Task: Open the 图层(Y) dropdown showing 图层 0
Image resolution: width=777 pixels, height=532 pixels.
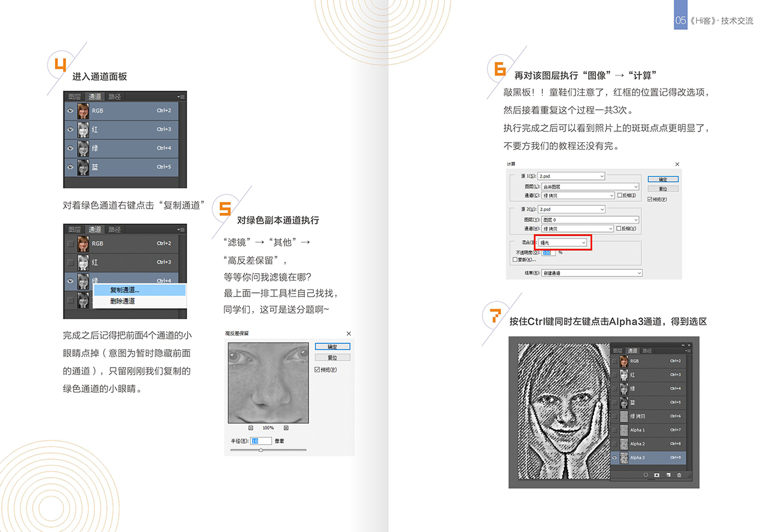Action: (x=591, y=220)
